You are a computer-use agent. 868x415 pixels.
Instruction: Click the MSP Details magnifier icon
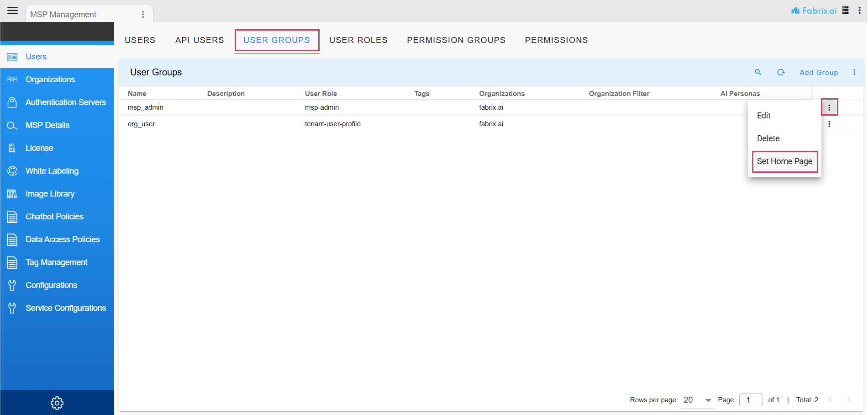tap(12, 125)
